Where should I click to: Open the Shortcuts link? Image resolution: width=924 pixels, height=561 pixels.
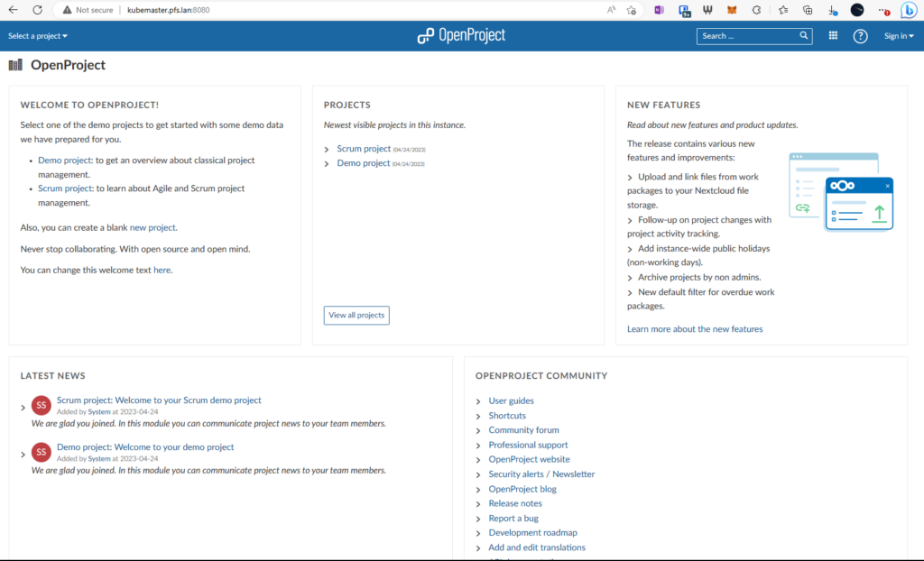click(x=507, y=416)
